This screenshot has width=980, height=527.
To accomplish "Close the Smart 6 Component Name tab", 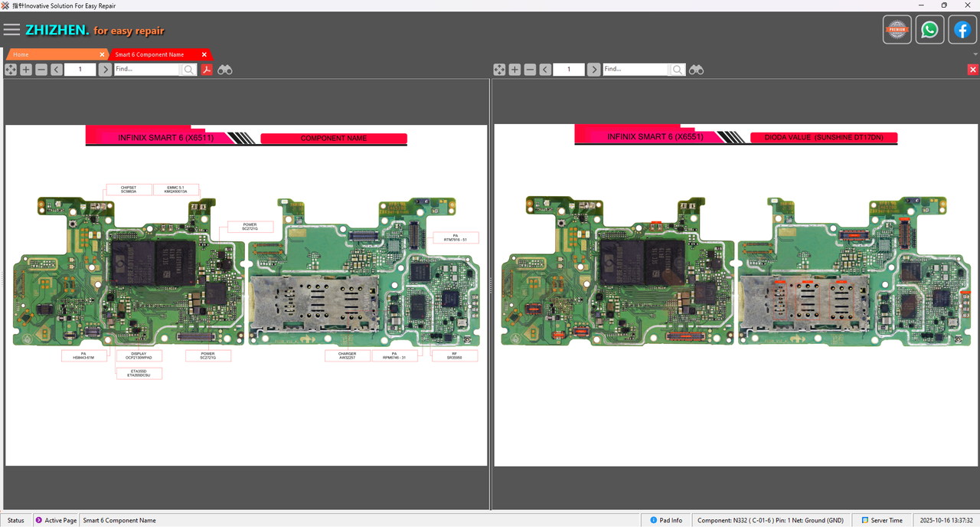I will click(x=204, y=54).
